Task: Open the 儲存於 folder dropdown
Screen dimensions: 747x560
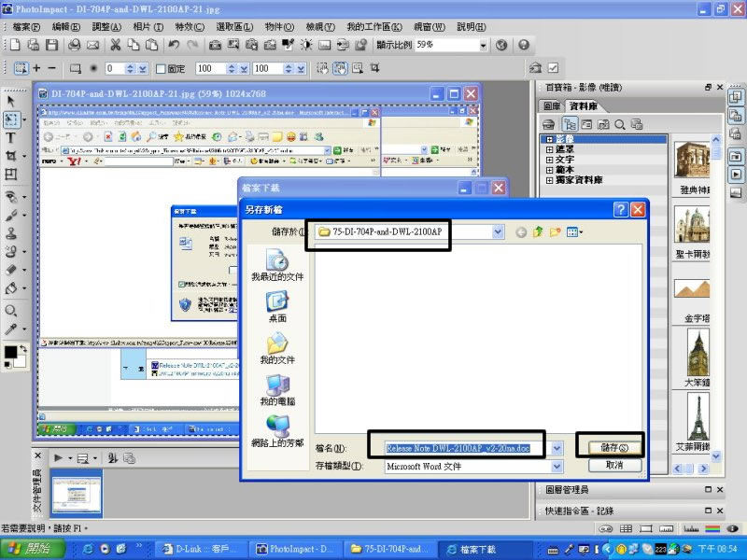Action: tap(498, 231)
